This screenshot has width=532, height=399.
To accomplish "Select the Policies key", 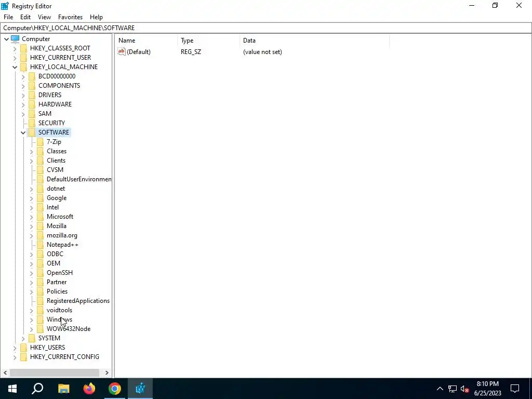I will 57,291.
